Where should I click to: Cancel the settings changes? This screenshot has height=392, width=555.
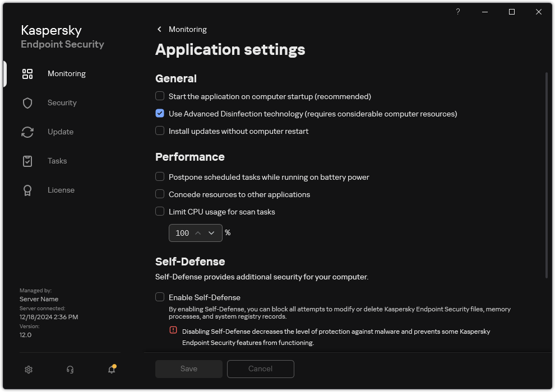click(x=260, y=368)
